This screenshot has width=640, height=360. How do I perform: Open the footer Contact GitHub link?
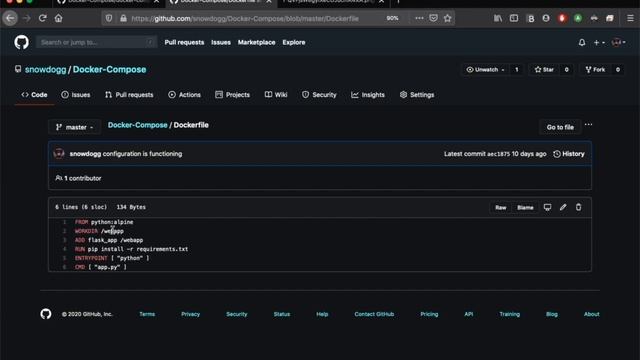(x=374, y=314)
